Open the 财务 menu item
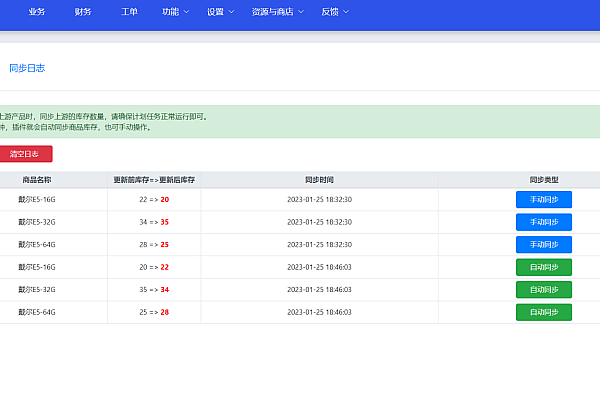 tap(83, 12)
